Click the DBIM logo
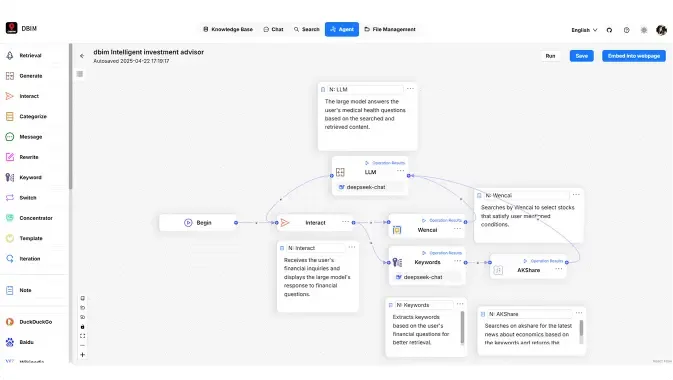The image size is (673, 380). point(12,28)
